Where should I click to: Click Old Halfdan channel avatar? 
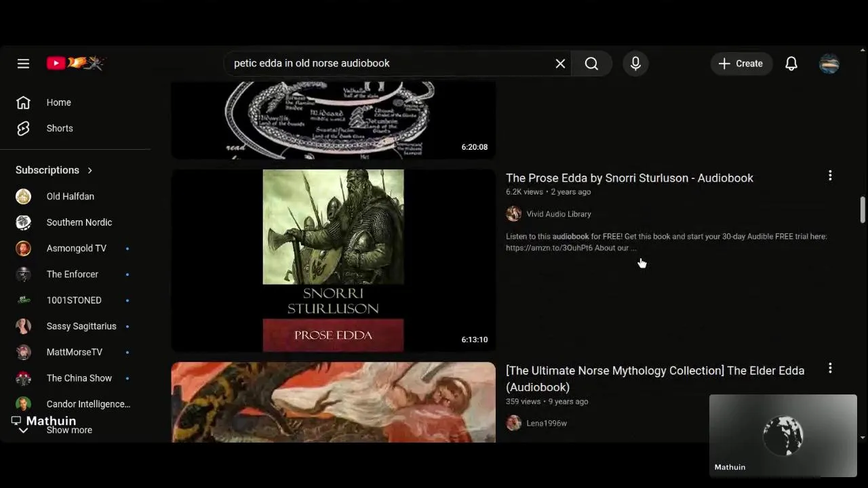pos(23,197)
